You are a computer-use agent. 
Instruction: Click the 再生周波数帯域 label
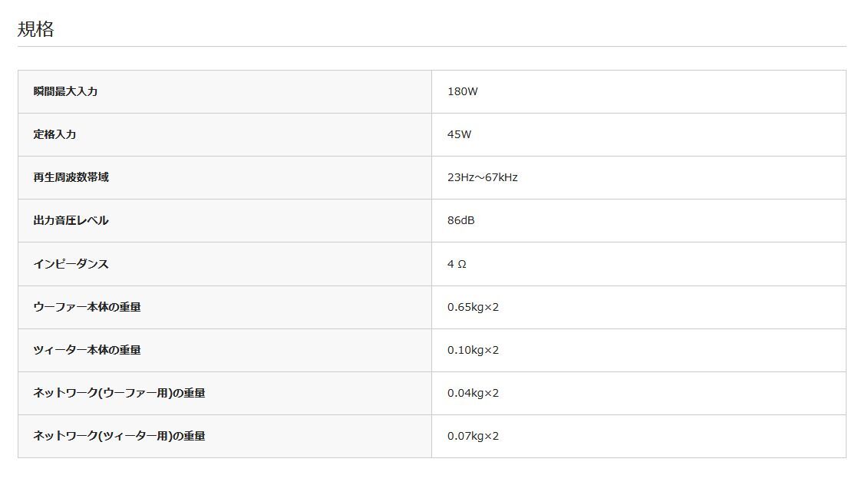click(x=71, y=177)
